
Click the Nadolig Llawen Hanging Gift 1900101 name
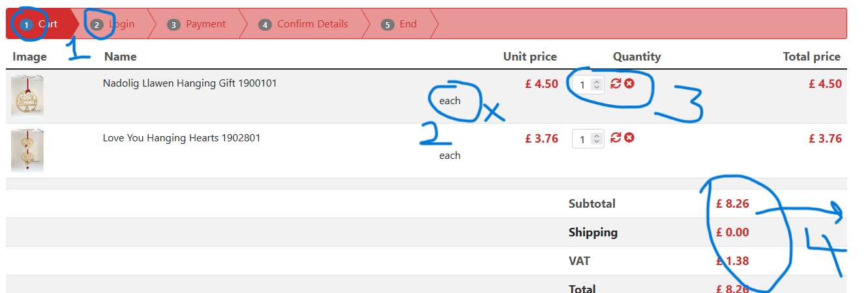[190, 83]
